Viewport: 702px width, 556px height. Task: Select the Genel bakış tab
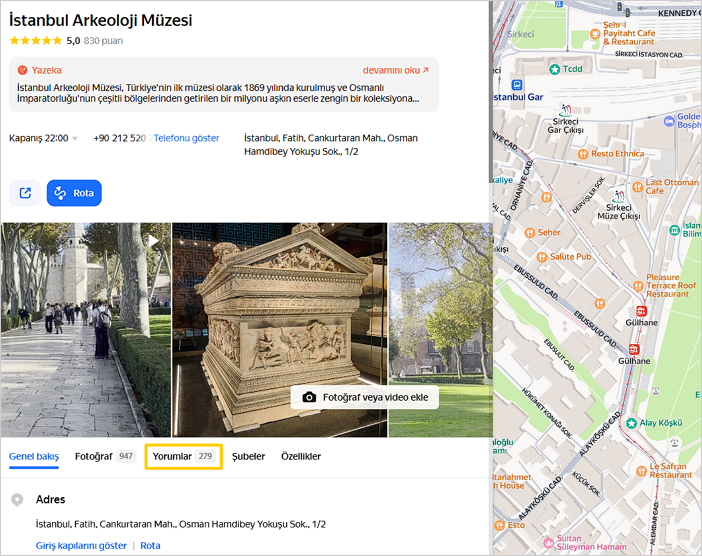click(34, 456)
